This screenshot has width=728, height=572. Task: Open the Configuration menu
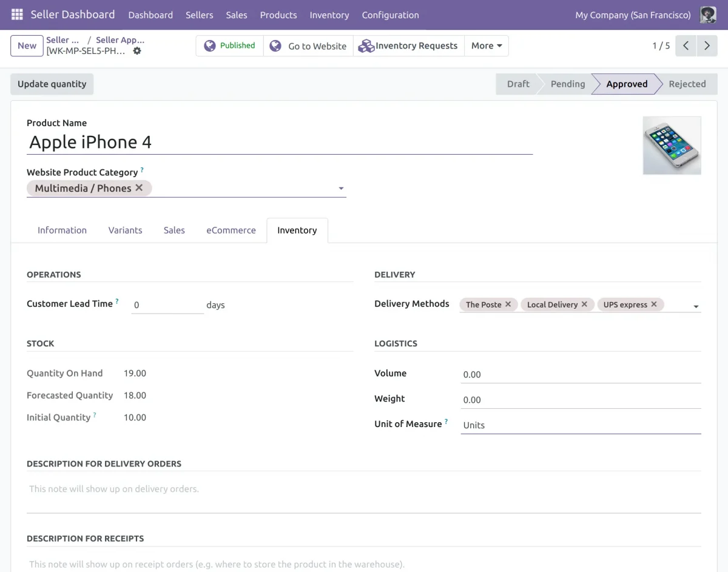[390, 15]
